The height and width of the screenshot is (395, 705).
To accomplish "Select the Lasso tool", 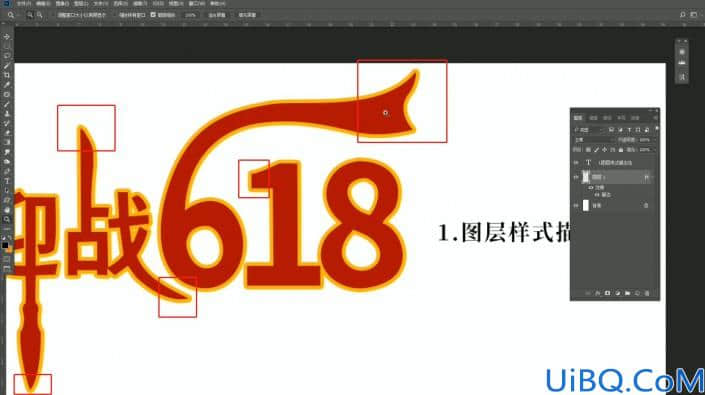I will pos(7,56).
